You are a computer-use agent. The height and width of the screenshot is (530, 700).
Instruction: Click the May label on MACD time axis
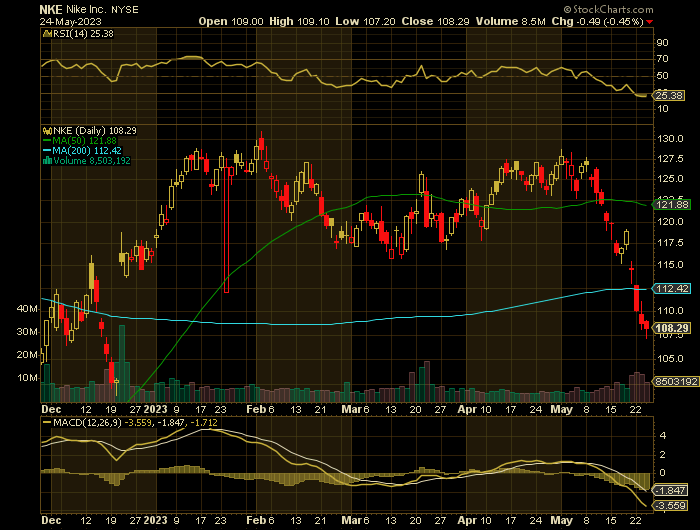click(562, 520)
